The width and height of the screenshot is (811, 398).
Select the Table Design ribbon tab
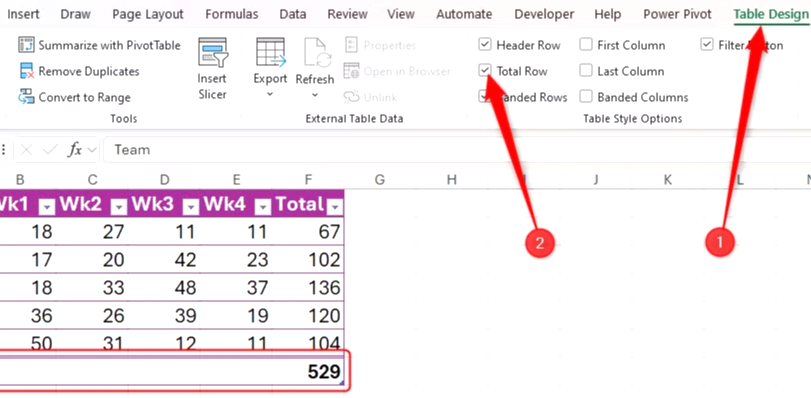coord(771,14)
